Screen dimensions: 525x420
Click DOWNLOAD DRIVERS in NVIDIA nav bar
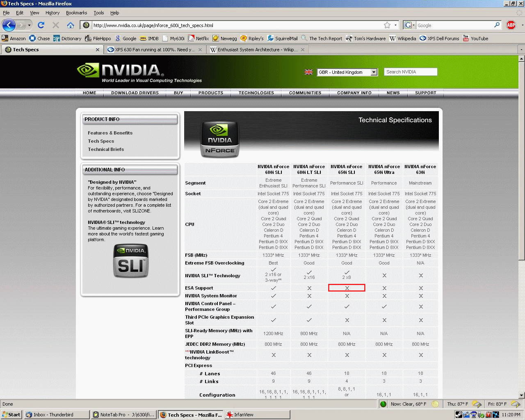135,93
